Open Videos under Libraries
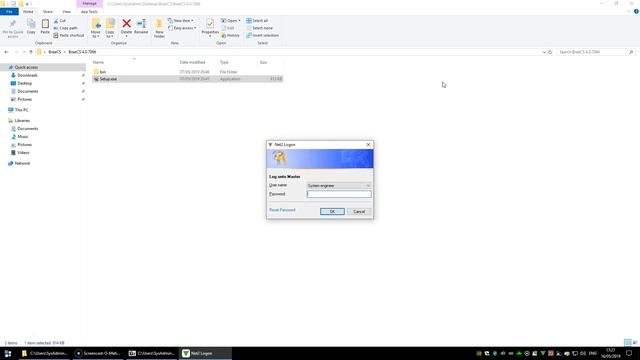The image size is (640, 360). pos(23,153)
